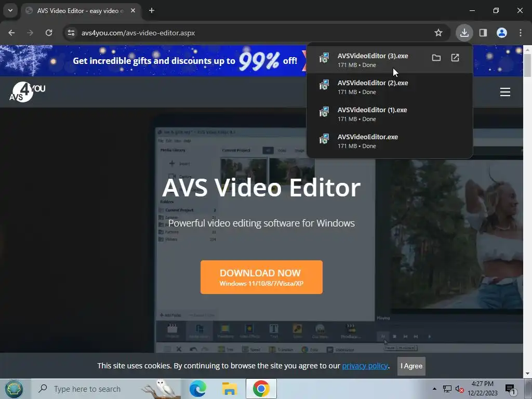
Task: Open the taskbar clock showing 4:27 PM
Action: (x=483, y=389)
